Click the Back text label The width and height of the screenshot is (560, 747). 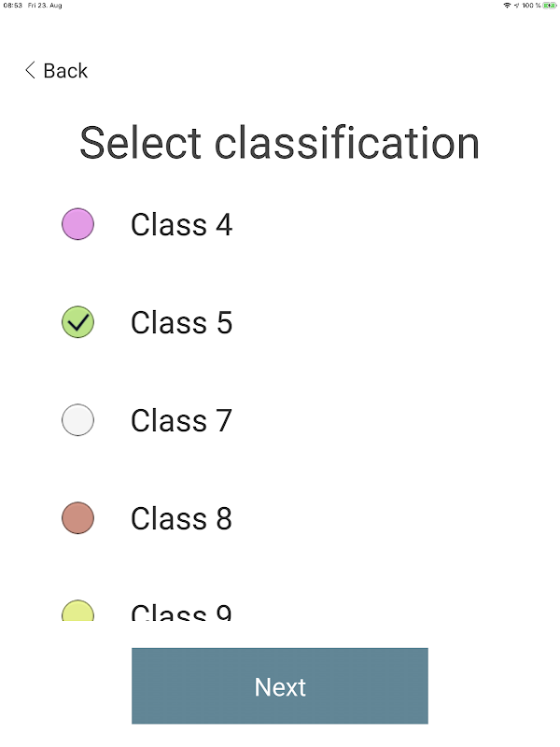pyautogui.click(x=65, y=71)
